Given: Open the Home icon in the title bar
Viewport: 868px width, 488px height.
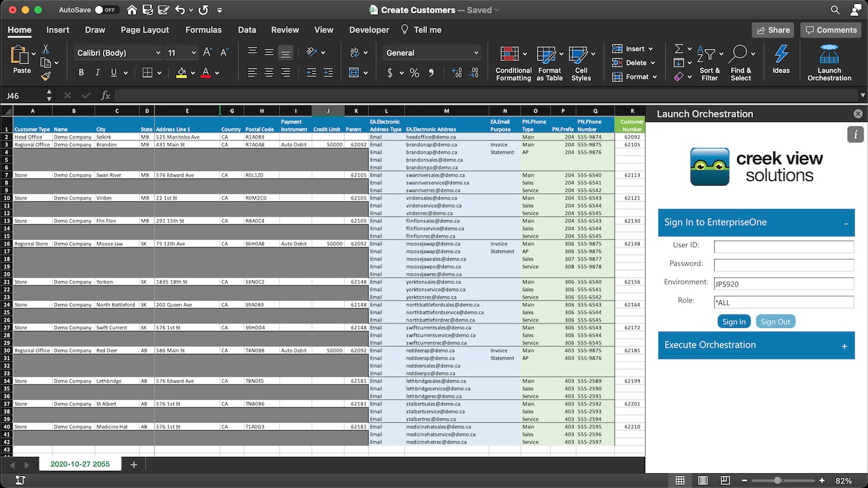Looking at the screenshot, I should pos(132,10).
